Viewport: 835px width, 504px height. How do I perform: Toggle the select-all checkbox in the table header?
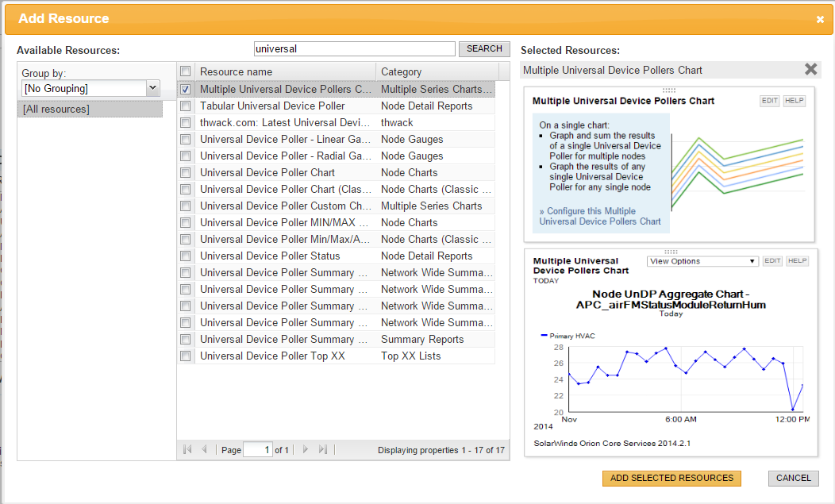[x=185, y=71]
